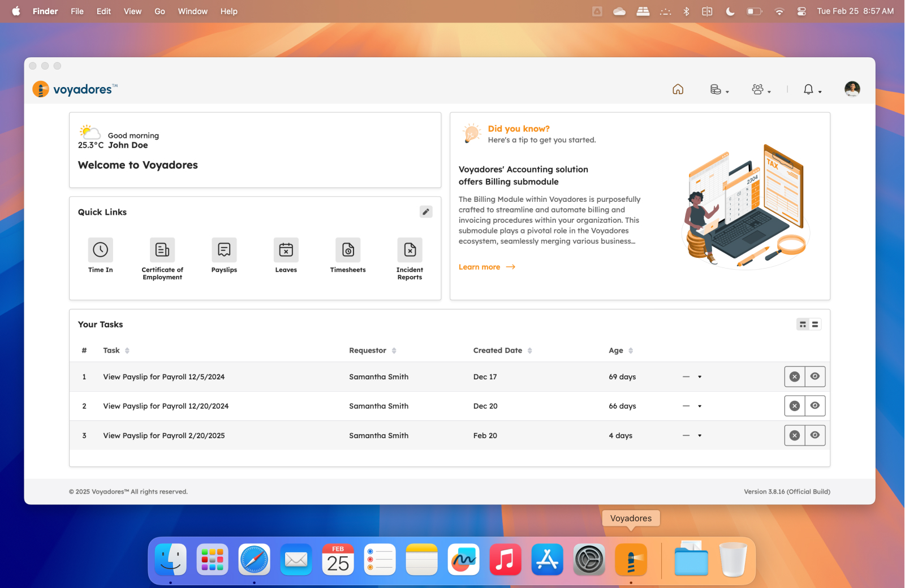Select 'View Payslip for Payroll 12/20/2024' text
The width and height of the screenshot is (905, 588).
pyautogui.click(x=166, y=406)
